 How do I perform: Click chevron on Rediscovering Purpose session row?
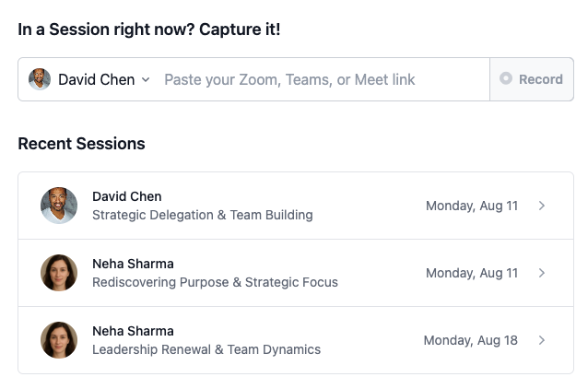coord(542,273)
